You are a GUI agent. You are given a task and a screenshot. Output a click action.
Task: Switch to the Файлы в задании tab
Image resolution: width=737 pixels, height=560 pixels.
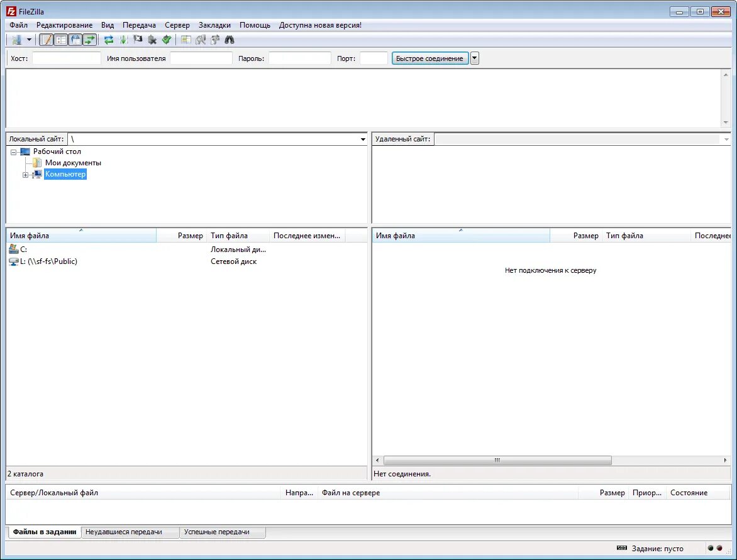pyautogui.click(x=44, y=532)
